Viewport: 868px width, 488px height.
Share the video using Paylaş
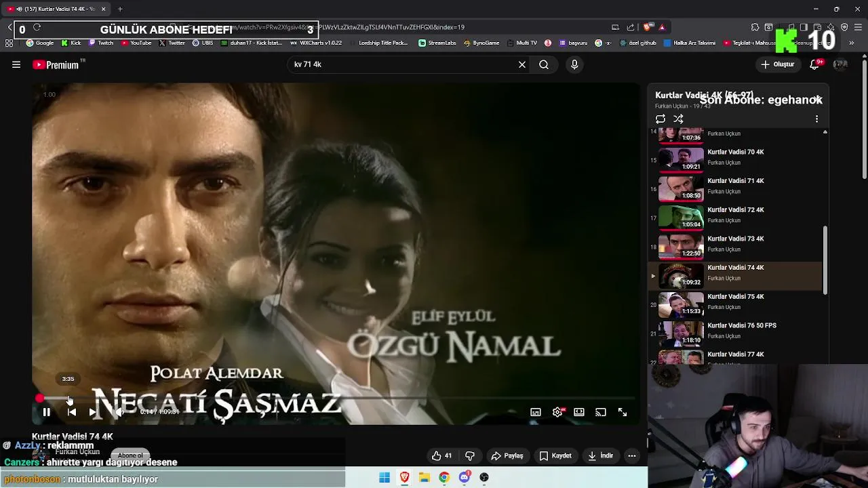pos(507,455)
